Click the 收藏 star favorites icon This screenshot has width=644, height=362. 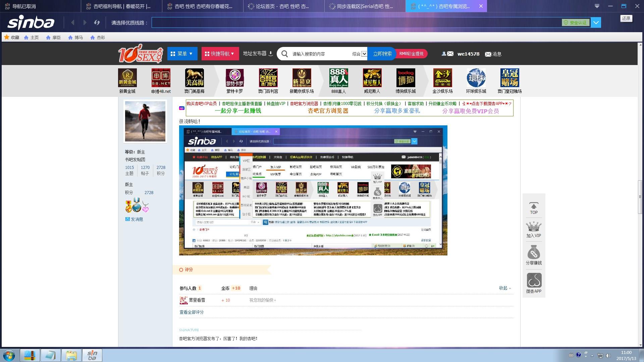(x=7, y=37)
